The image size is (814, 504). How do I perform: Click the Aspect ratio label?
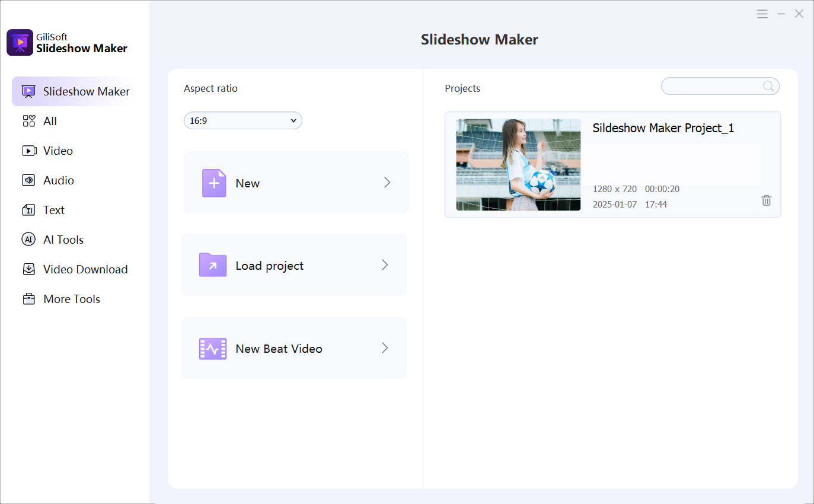point(210,88)
